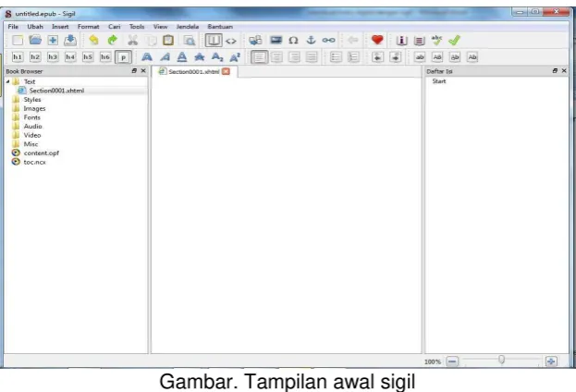Change text to lowercase ab
Screen dimensions: 576x392
click(x=420, y=57)
